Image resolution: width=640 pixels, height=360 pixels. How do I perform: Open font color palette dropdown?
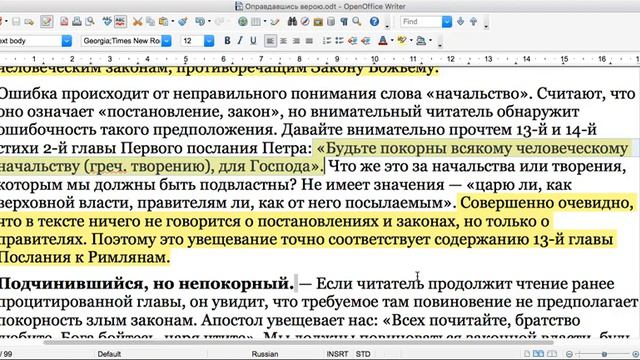point(392,41)
